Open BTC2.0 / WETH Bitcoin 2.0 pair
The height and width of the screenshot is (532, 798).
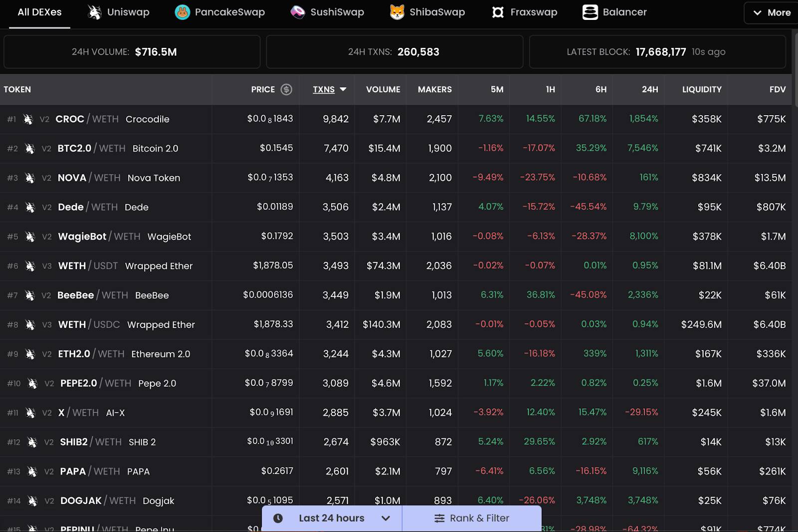point(396,149)
